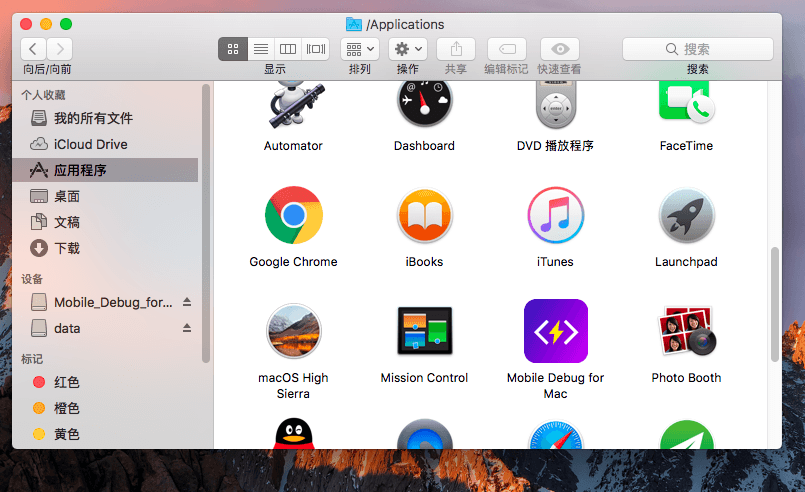805x492 pixels.
Task: Click the 快速查看 Quick Look eye button
Action: coord(560,49)
